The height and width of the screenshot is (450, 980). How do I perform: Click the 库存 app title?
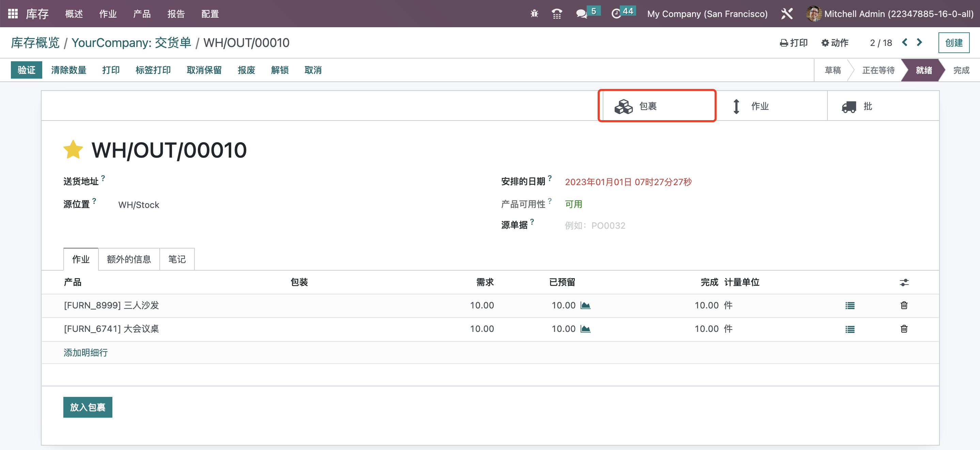(x=37, y=14)
